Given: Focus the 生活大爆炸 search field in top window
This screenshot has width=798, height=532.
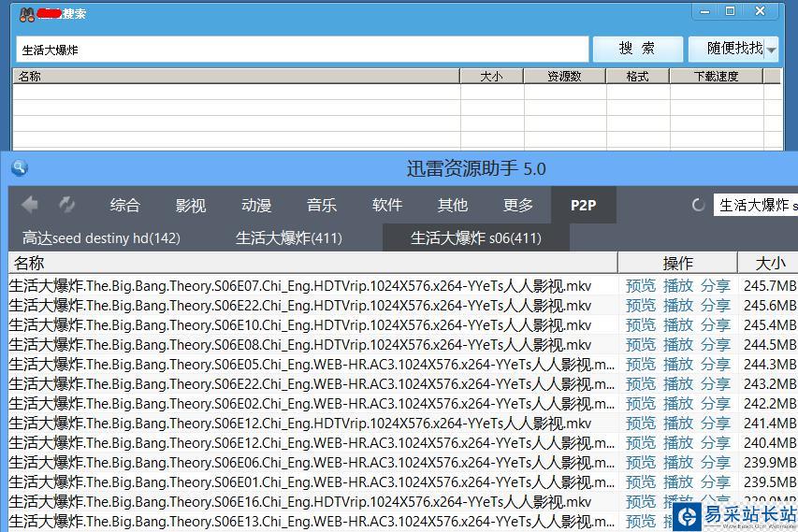Looking at the screenshot, I should (302, 50).
